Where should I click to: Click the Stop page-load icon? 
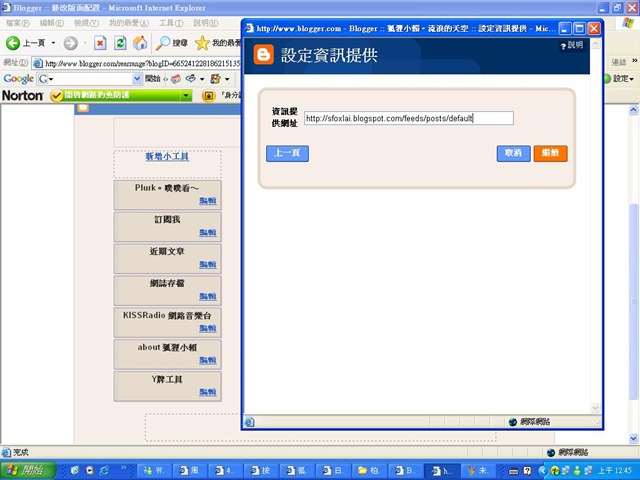[100, 43]
